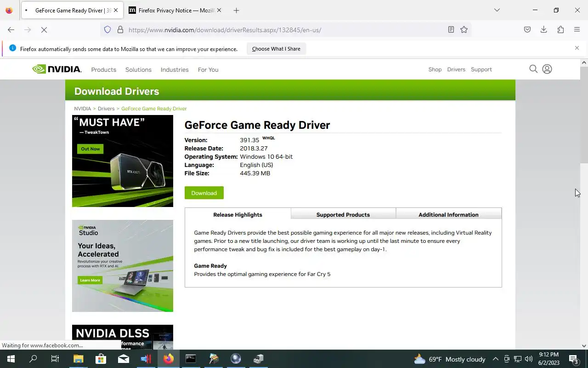Open the Mail app on taskbar
Screen dimensions: 588x368
point(123,359)
